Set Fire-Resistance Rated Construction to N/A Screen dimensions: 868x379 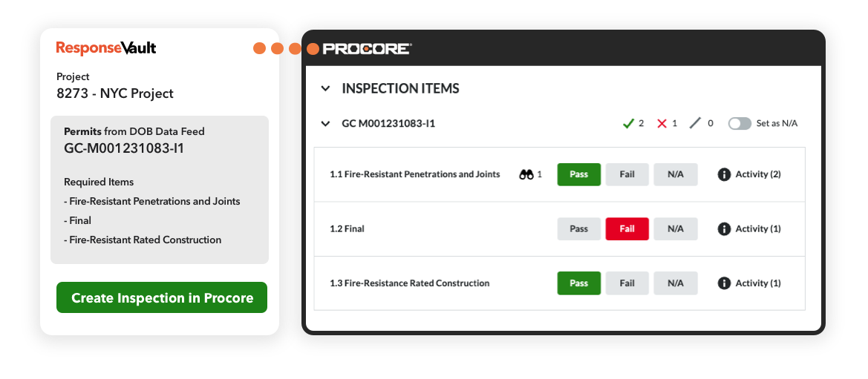(676, 283)
